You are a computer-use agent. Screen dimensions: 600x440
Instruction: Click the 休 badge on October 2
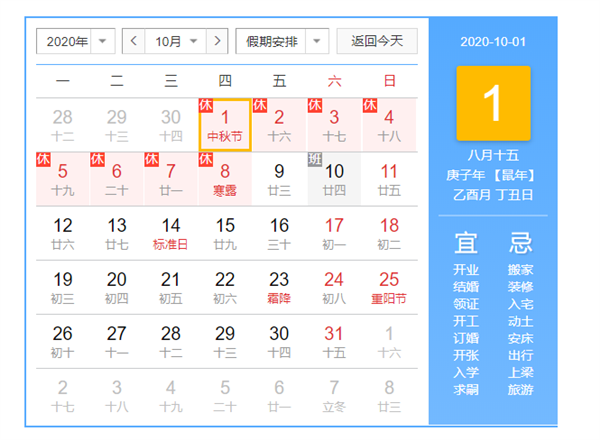(x=259, y=105)
